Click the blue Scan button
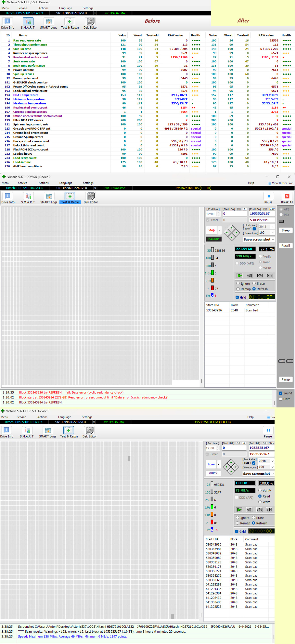This screenshot has height=644, width=295. click(x=211, y=464)
